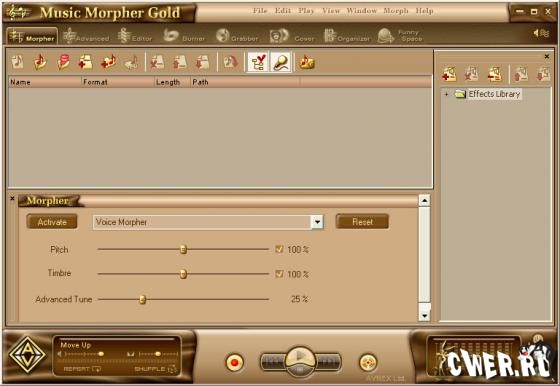
Task: Move effect up in the effects panel
Action: (x=521, y=74)
